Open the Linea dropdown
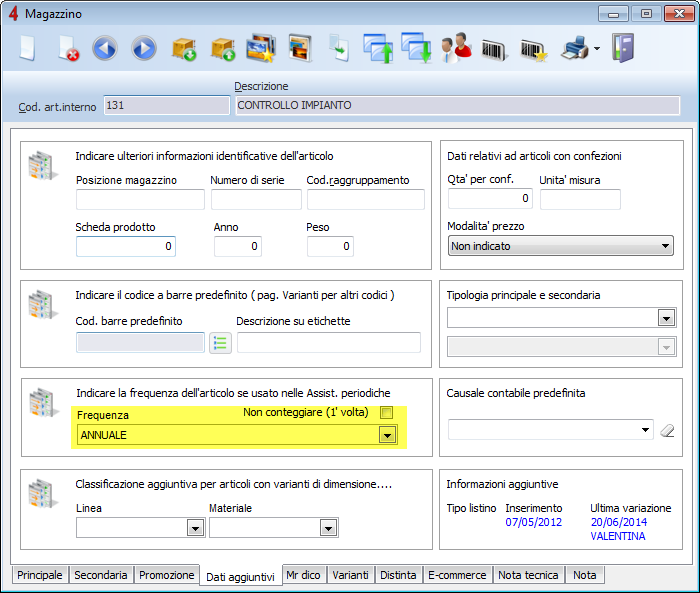The height and width of the screenshot is (593, 700). coord(196,528)
